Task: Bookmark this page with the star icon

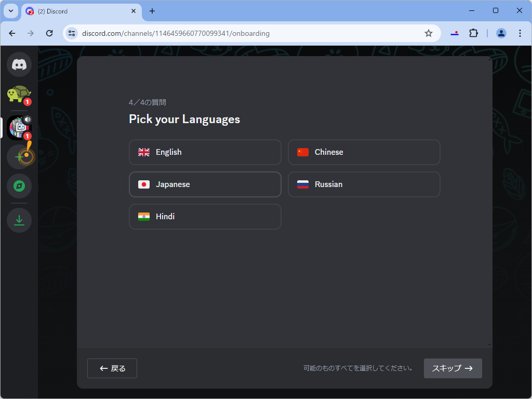Action: [429, 33]
